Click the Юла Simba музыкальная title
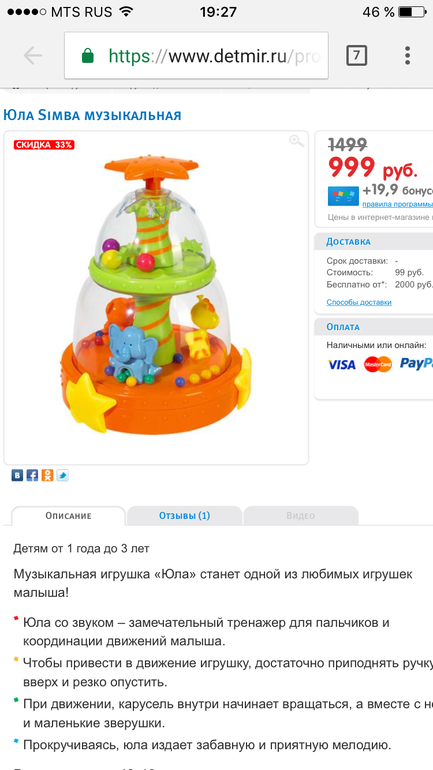 (x=92, y=115)
